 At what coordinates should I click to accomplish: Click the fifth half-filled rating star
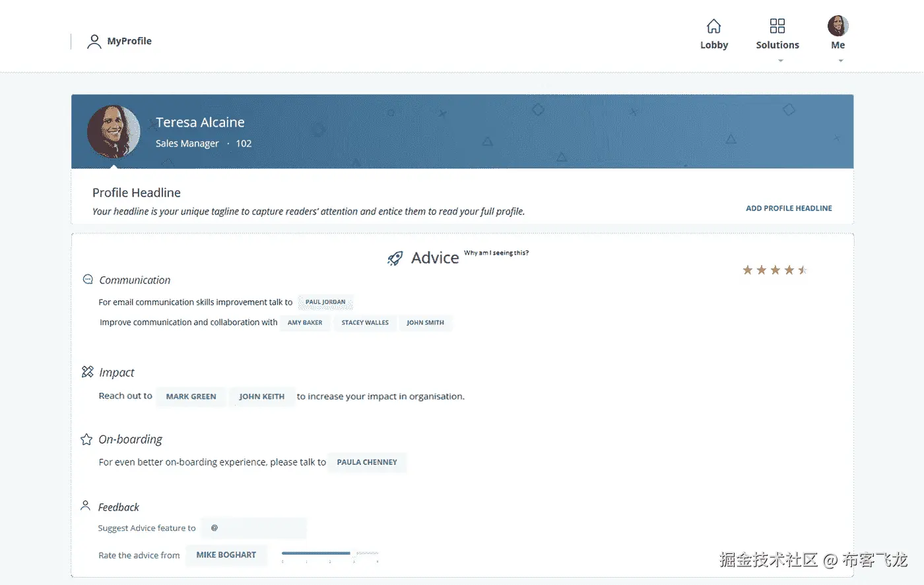click(x=803, y=270)
